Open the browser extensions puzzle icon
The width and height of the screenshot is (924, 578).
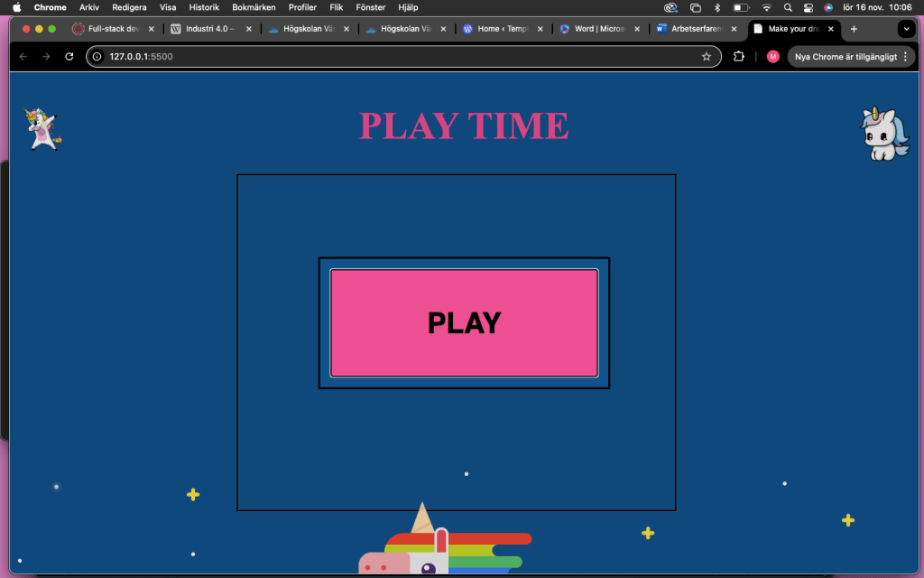(x=739, y=57)
